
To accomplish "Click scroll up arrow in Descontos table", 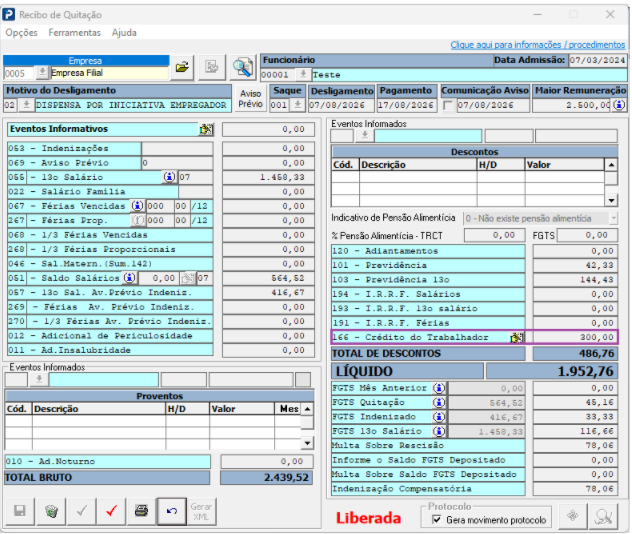I will tap(611, 165).
